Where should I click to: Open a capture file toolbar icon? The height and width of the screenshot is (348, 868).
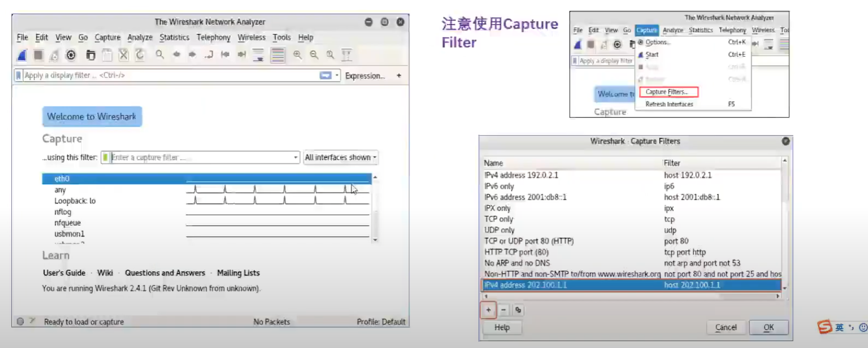point(90,55)
